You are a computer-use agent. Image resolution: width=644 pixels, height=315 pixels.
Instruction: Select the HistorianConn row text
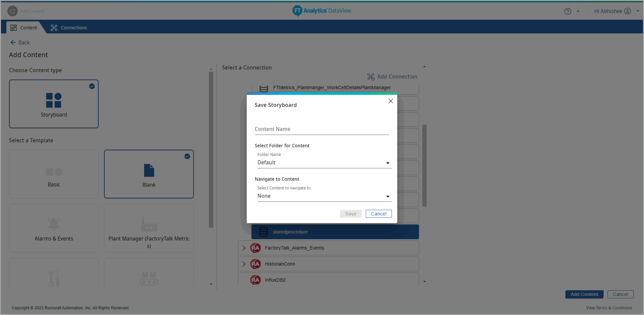tap(280, 264)
